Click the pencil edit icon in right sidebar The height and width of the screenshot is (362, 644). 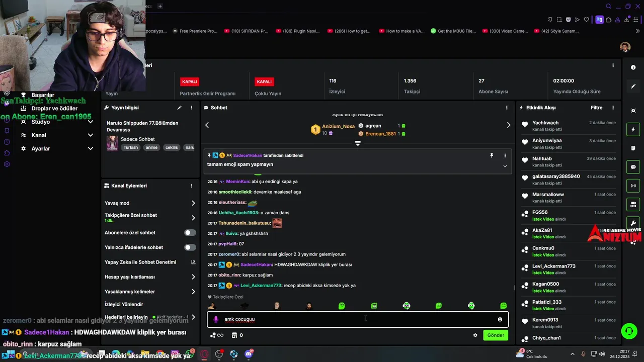(633, 86)
